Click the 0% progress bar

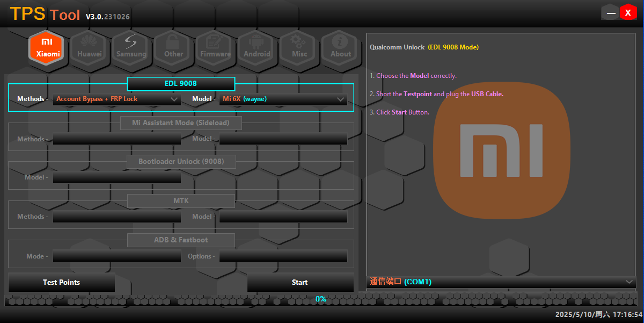(x=321, y=299)
